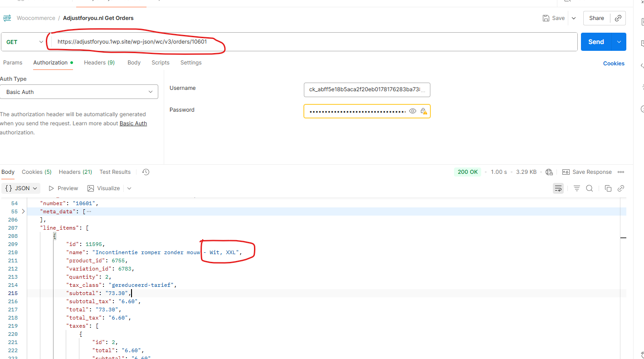Click the Share button
The image size is (644, 359).
[596, 18]
